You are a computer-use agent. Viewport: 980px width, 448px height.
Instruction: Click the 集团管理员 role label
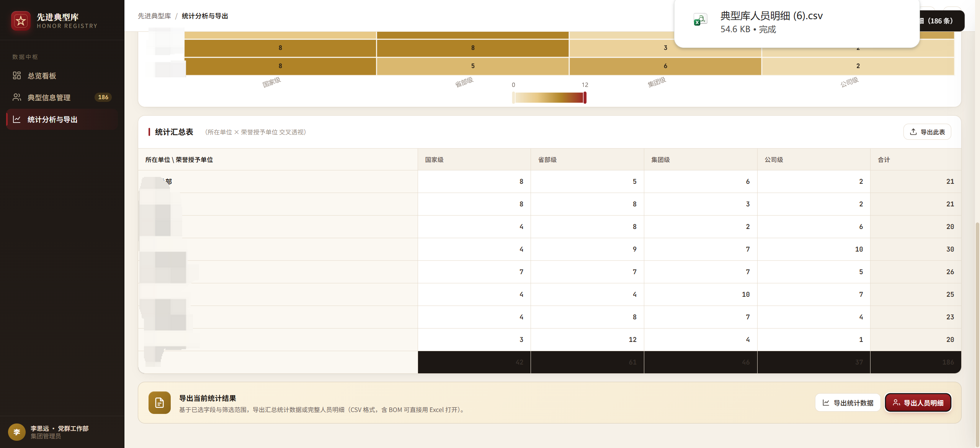[x=46, y=436]
